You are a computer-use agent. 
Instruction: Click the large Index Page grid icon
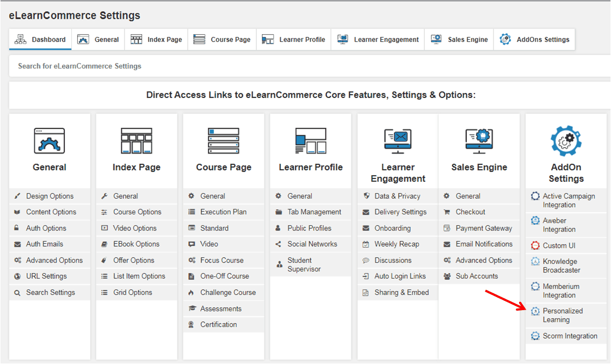(137, 141)
